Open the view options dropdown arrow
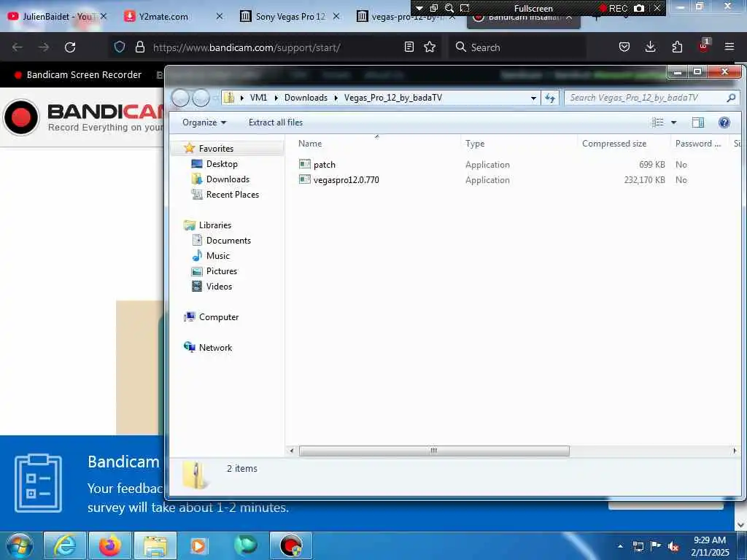Image resolution: width=747 pixels, height=560 pixels. (673, 122)
